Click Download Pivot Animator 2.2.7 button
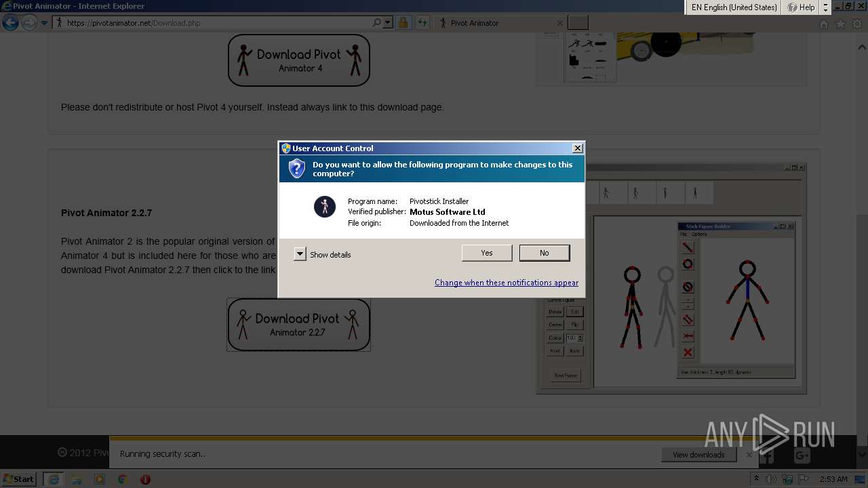This screenshot has height=488, width=868. [299, 325]
